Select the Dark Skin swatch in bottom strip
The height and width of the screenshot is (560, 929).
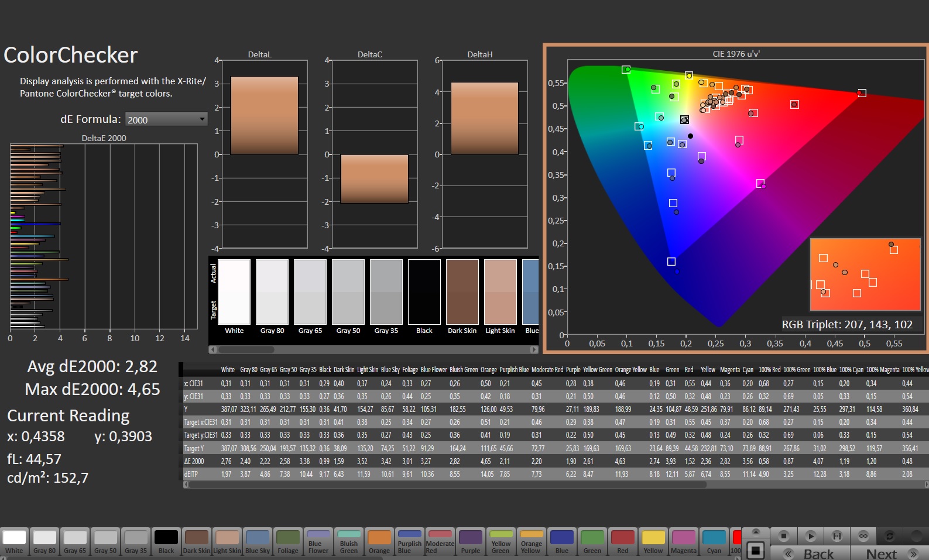click(x=197, y=541)
